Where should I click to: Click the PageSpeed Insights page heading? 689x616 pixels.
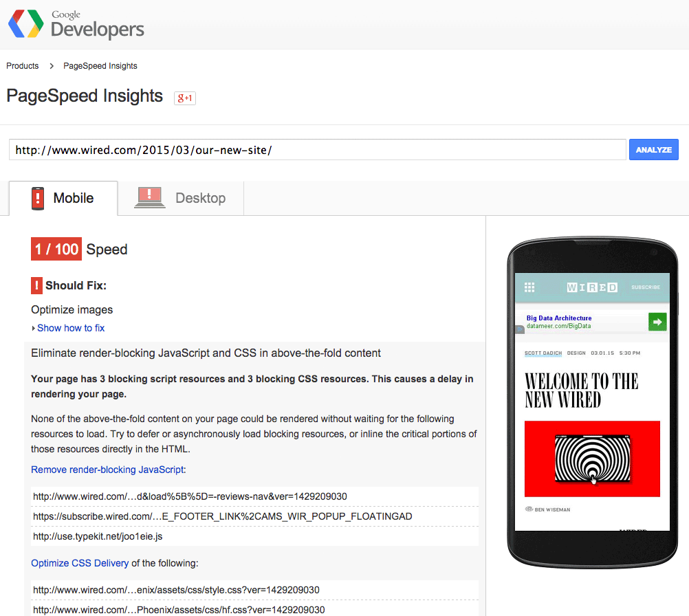(85, 96)
